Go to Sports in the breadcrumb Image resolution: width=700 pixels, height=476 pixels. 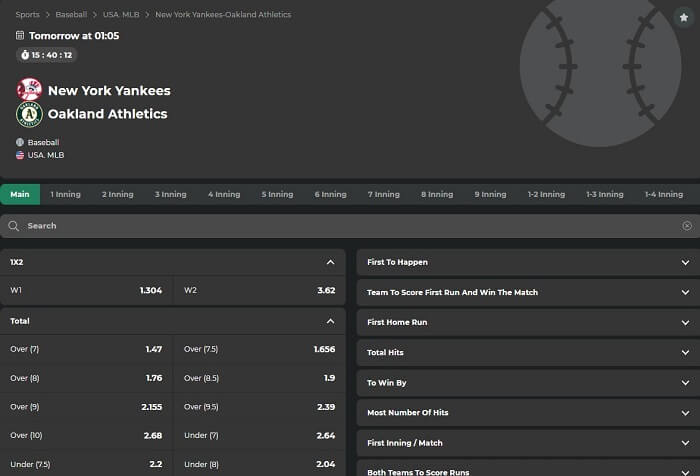28,14
